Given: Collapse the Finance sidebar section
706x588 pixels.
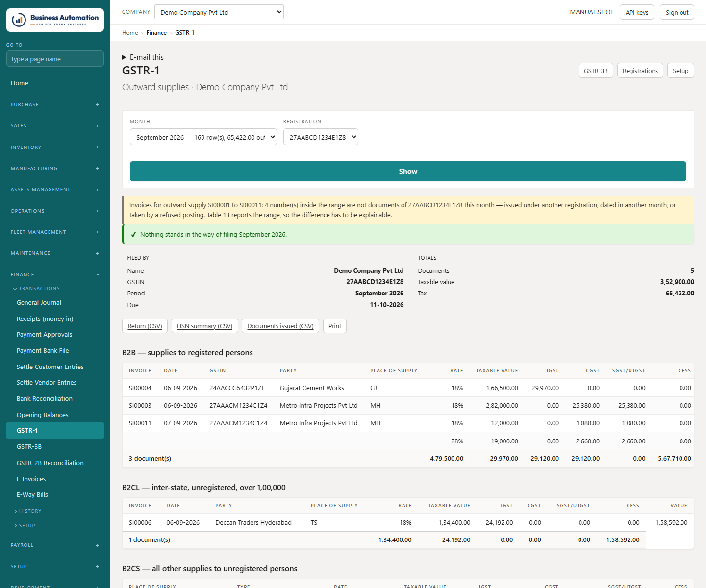Looking at the screenshot, I should (55, 275).
